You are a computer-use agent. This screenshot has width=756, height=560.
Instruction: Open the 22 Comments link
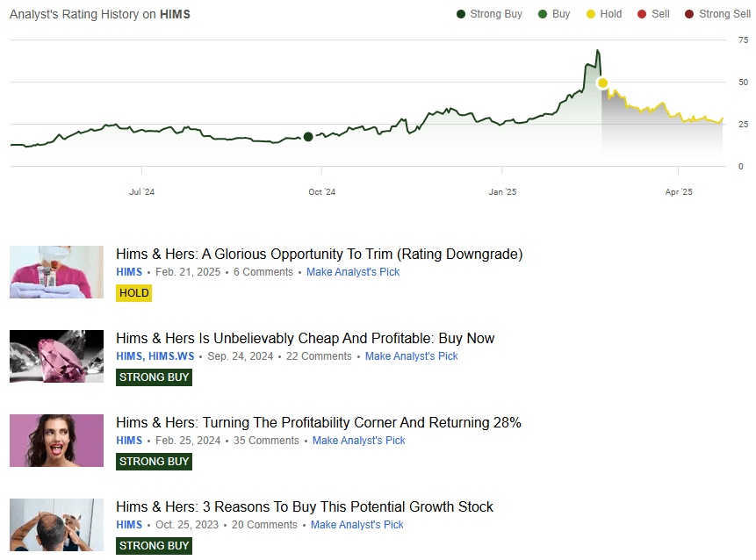click(x=319, y=356)
